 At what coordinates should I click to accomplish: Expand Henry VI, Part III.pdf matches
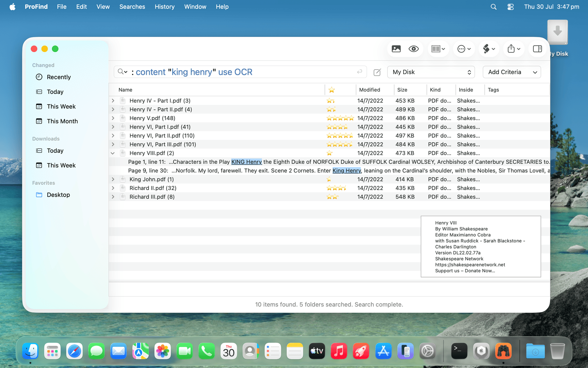click(113, 144)
